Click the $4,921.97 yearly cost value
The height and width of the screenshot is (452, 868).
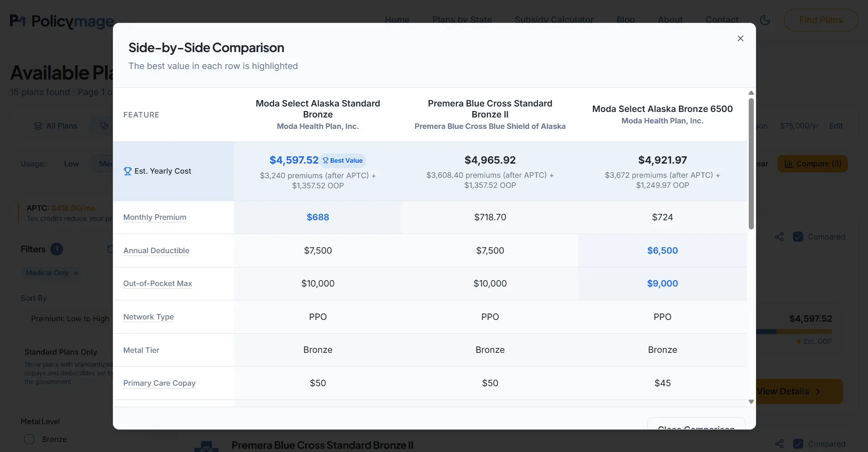(x=662, y=160)
